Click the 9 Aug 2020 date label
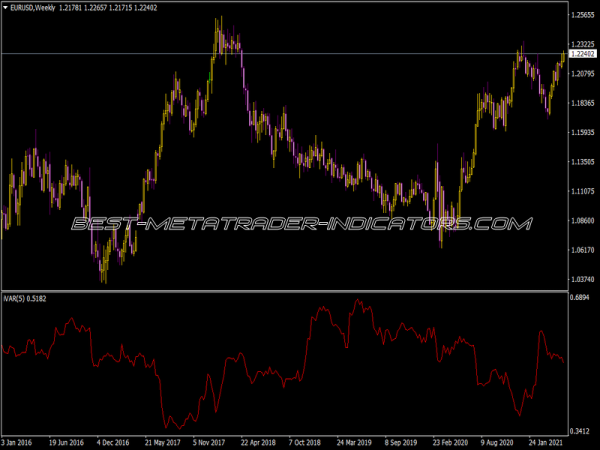 coord(496,440)
